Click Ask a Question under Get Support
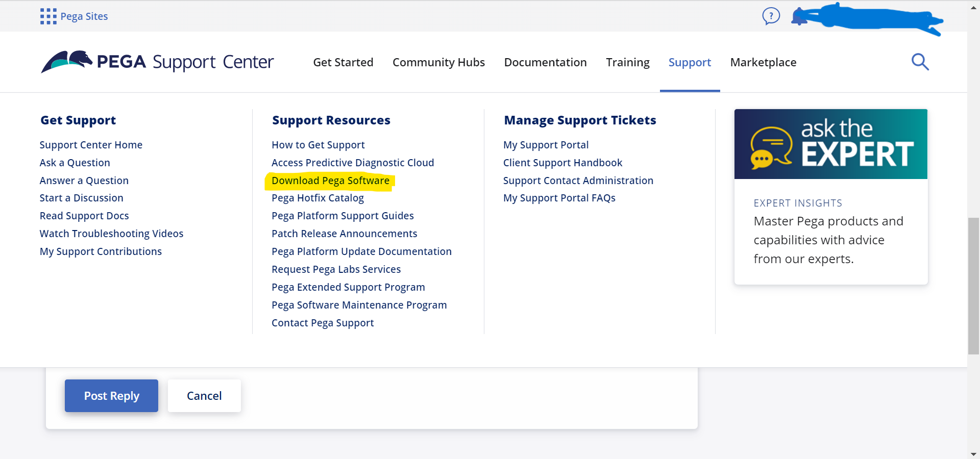This screenshot has width=980, height=459. tap(75, 162)
